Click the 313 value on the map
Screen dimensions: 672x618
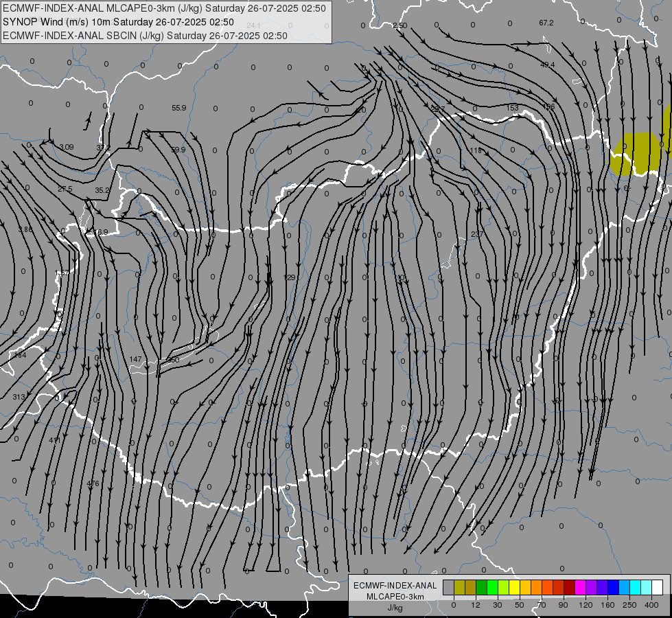[19, 397]
